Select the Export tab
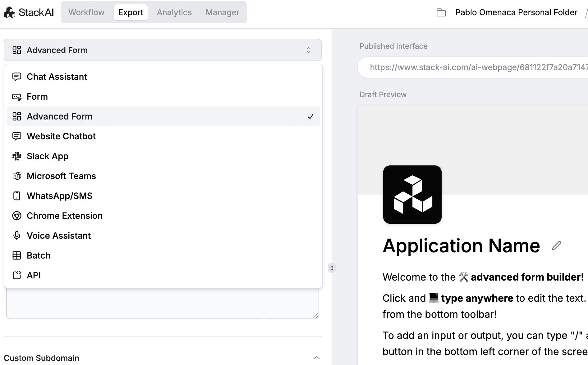 [131, 12]
